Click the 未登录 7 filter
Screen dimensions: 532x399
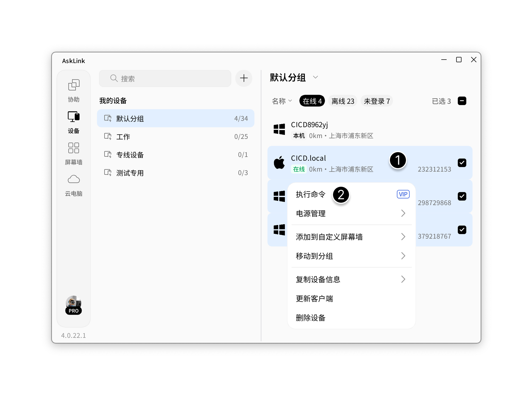[377, 101]
